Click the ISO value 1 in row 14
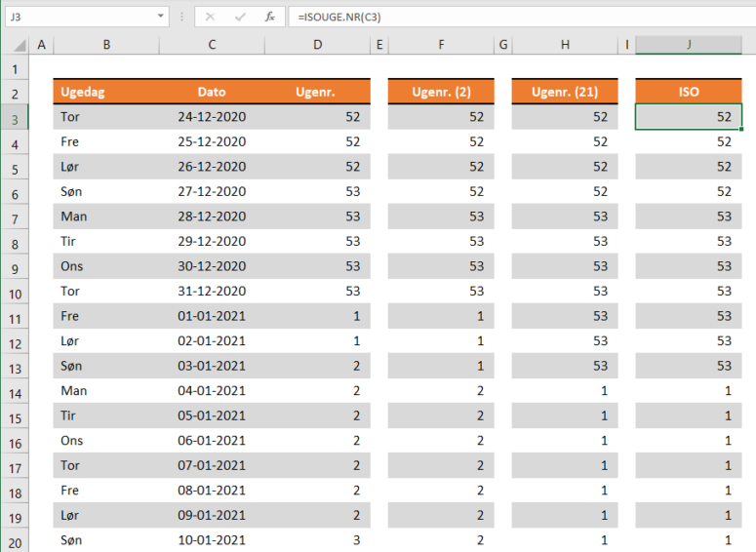The width and height of the screenshot is (756, 552). pyautogui.click(x=689, y=390)
